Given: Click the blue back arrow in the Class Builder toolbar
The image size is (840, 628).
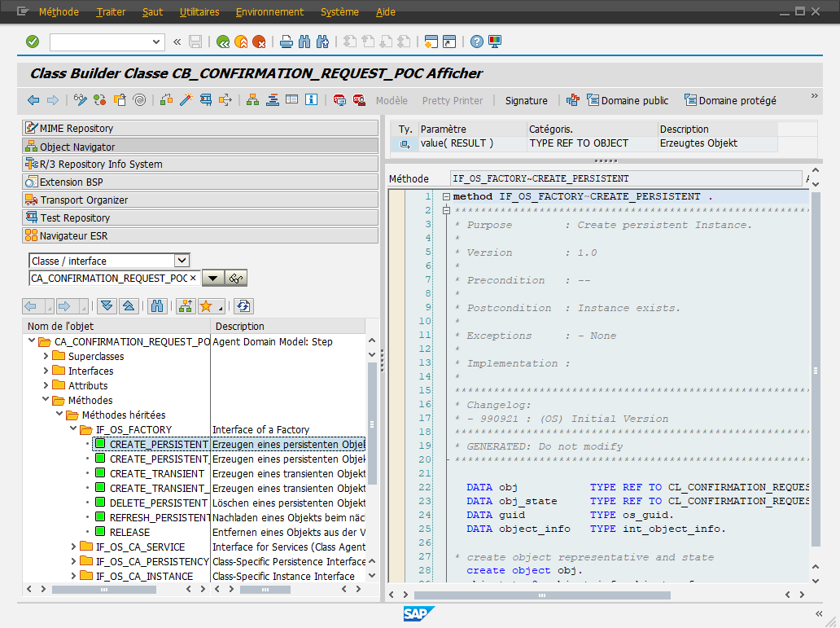Looking at the screenshot, I should 33,99.
